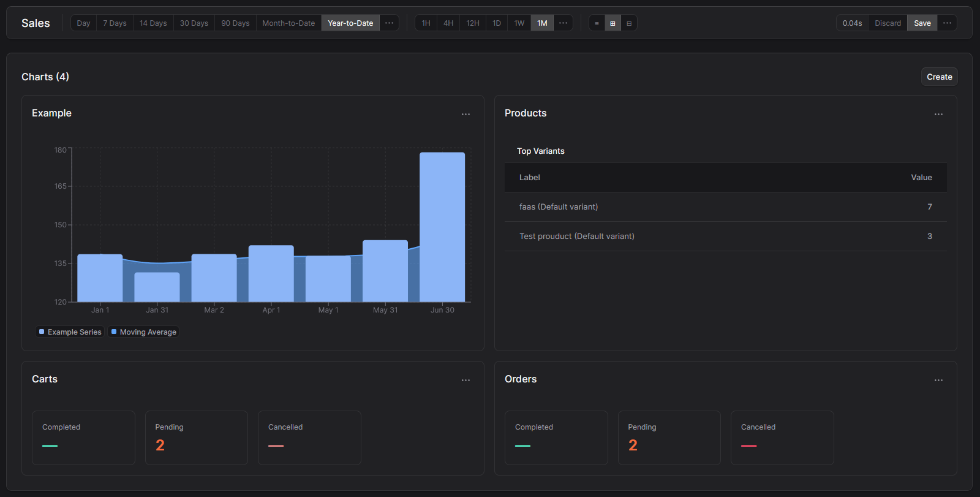
Task: Switch to Month-to-Date range
Action: point(288,23)
